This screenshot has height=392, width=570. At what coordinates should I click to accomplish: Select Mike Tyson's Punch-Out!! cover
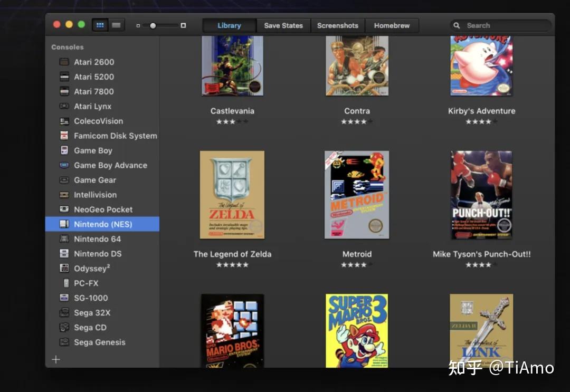(481, 195)
